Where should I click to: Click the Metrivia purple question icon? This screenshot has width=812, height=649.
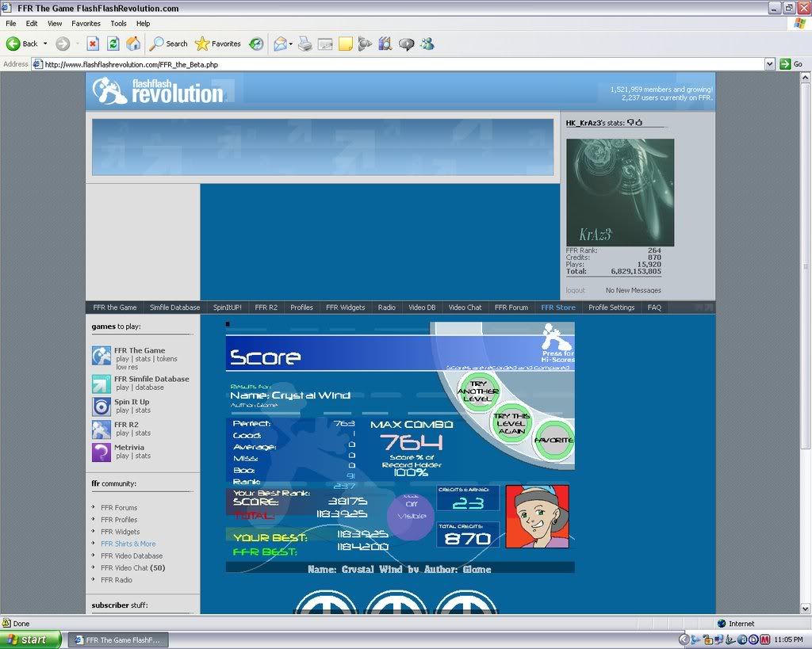click(x=101, y=452)
